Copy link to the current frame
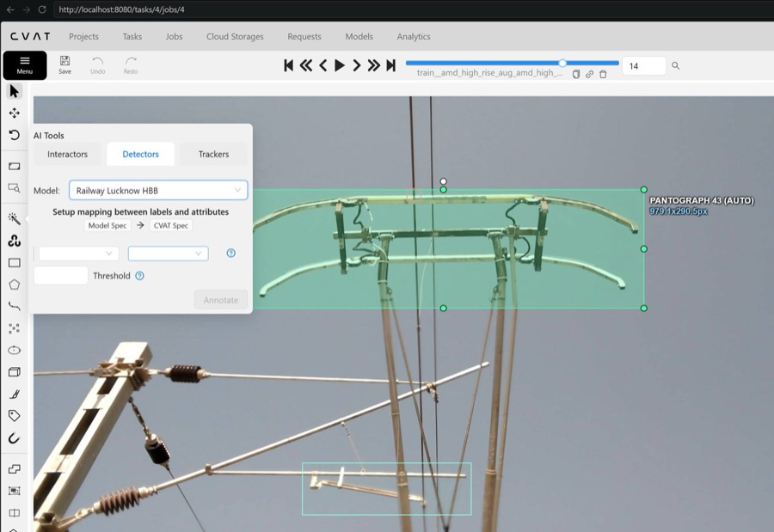774x532 pixels. 589,74
